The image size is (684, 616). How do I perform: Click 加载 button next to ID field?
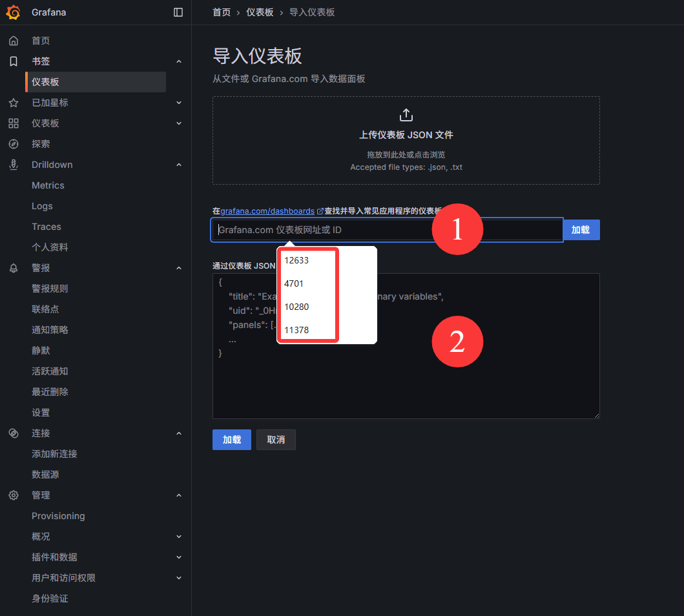(x=581, y=230)
